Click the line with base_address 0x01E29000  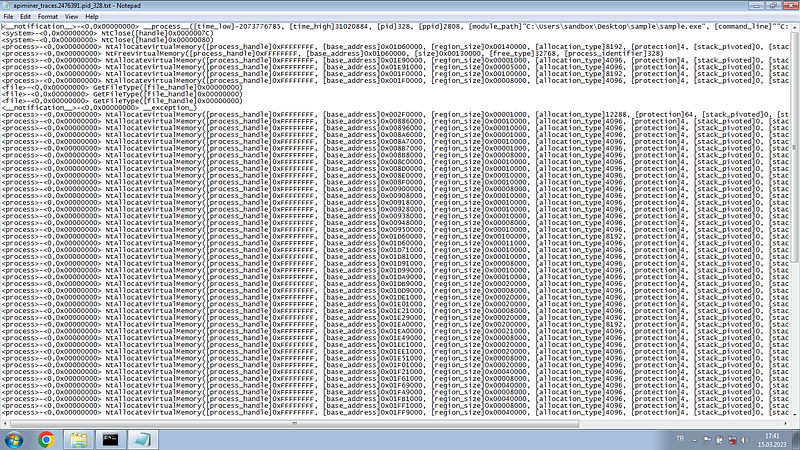395,317
